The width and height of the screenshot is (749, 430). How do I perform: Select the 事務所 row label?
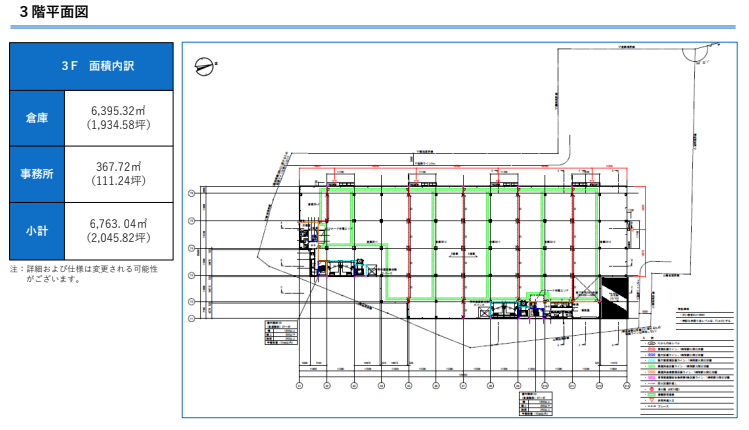coord(37,174)
